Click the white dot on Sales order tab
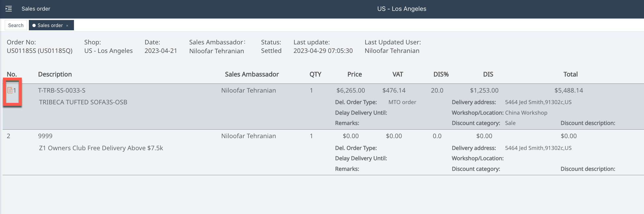This screenshot has height=214, width=644. (x=34, y=26)
